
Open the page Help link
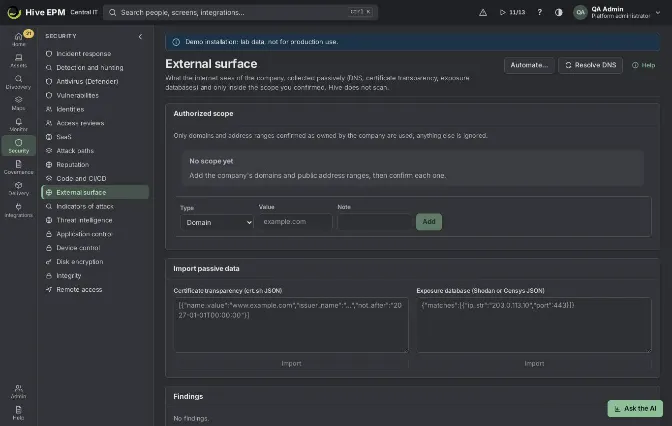[643, 65]
